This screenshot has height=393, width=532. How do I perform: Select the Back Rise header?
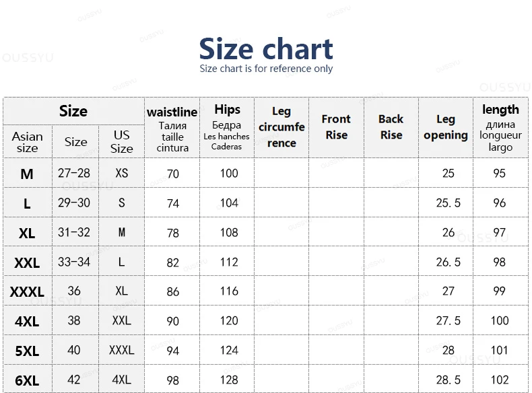(x=391, y=127)
